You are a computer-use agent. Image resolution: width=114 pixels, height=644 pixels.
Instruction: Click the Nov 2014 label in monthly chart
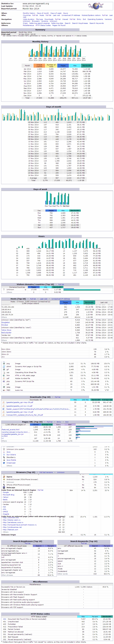pyautogui.click(x=79, y=59)
